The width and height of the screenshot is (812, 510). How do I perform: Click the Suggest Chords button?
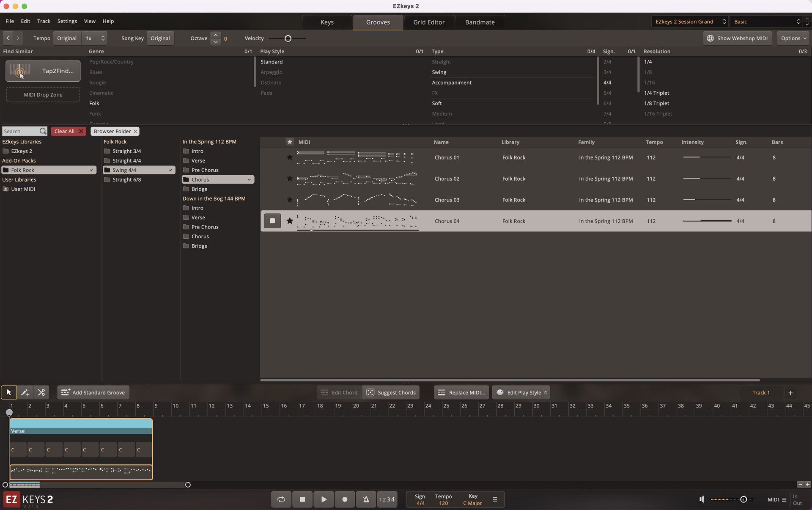point(391,392)
